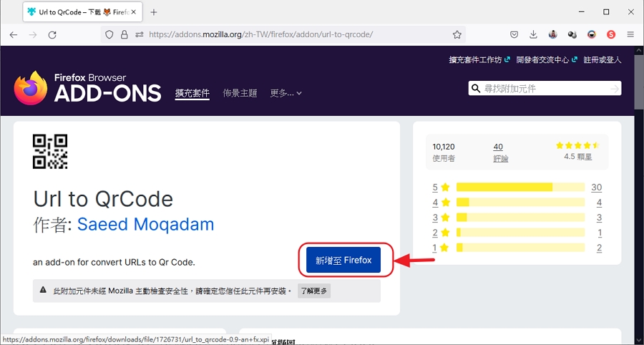
Task: Filter reviews by 3 star rating
Action: [x=441, y=218]
